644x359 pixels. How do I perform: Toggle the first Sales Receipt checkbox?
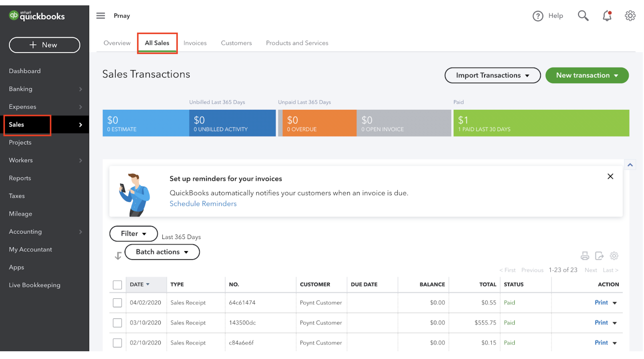117,302
